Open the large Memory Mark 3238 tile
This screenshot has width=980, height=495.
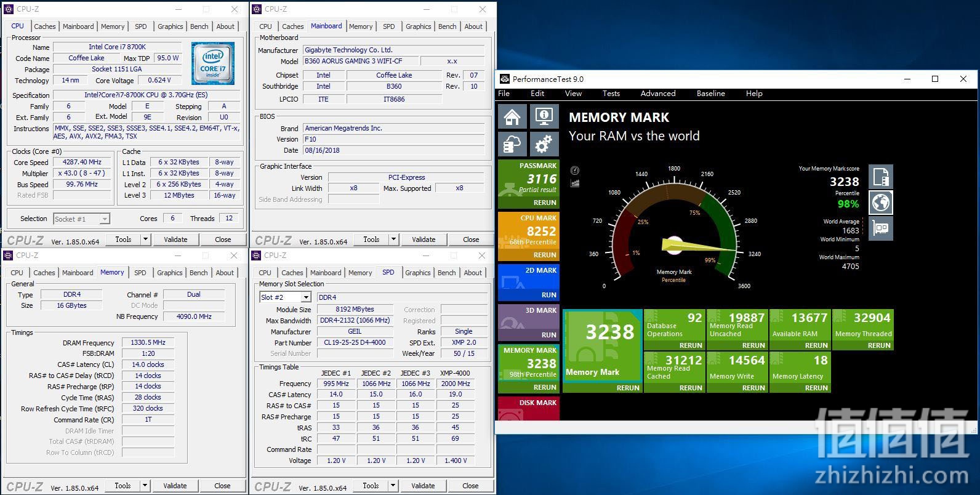tap(603, 351)
